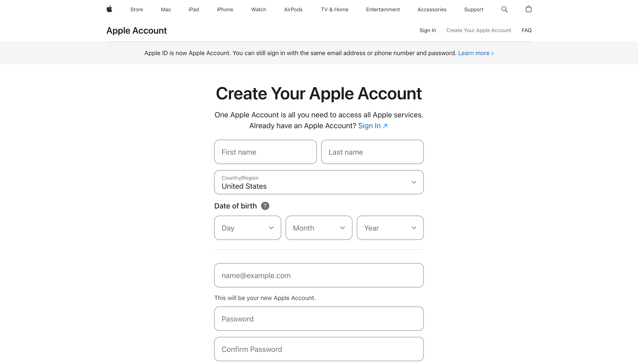Expand the Month date of birth dropdown
Viewport: 638px width, 364px height.
click(x=319, y=227)
